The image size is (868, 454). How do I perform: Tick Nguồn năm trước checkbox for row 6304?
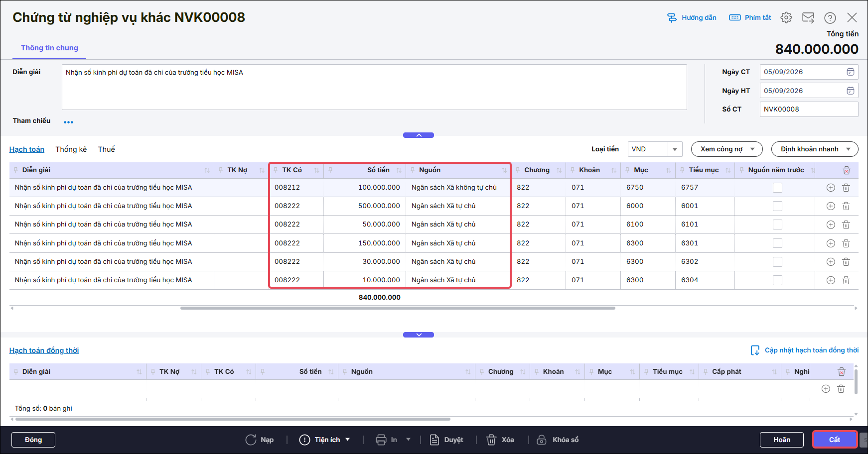coord(777,280)
